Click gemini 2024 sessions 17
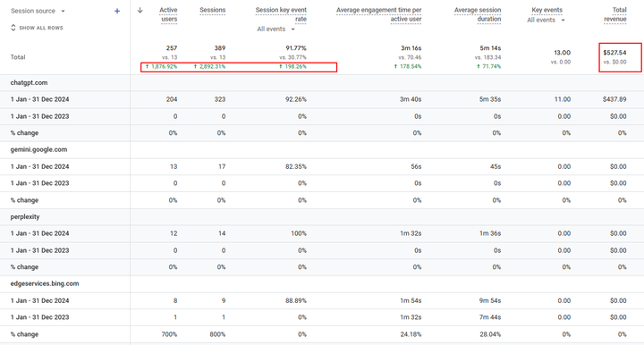644x345 pixels. pos(222,166)
